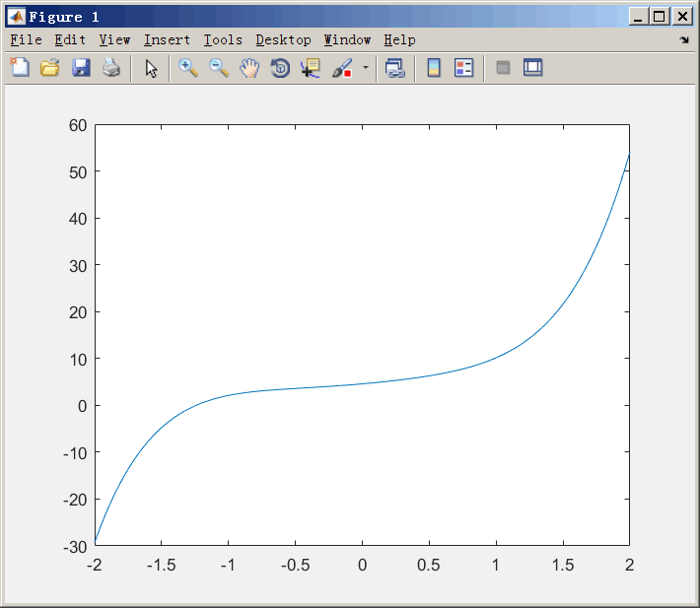Click the x-axis tick label 1.5
The width and height of the screenshot is (700, 608).
(x=563, y=566)
